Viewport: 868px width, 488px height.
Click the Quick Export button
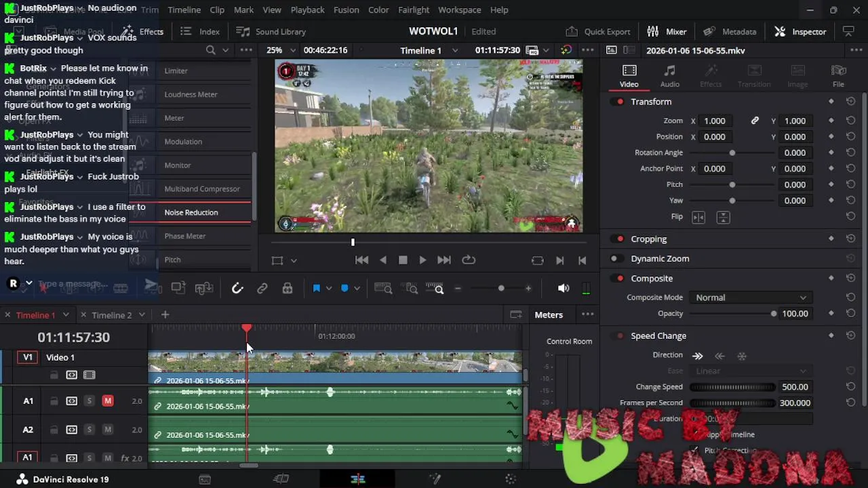598,32
